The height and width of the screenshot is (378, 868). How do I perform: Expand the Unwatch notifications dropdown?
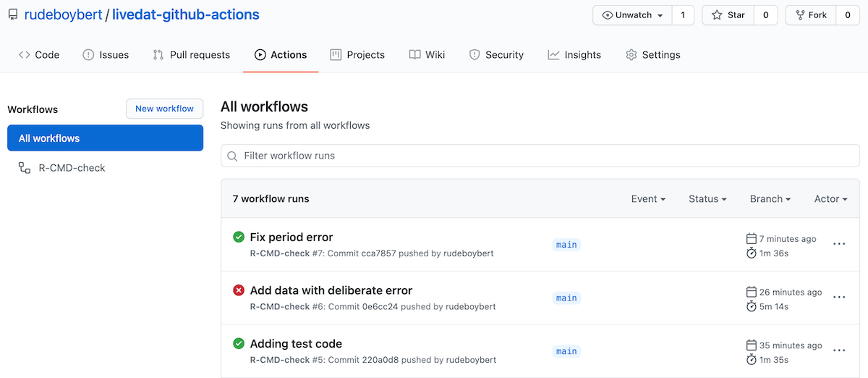pyautogui.click(x=632, y=15)
